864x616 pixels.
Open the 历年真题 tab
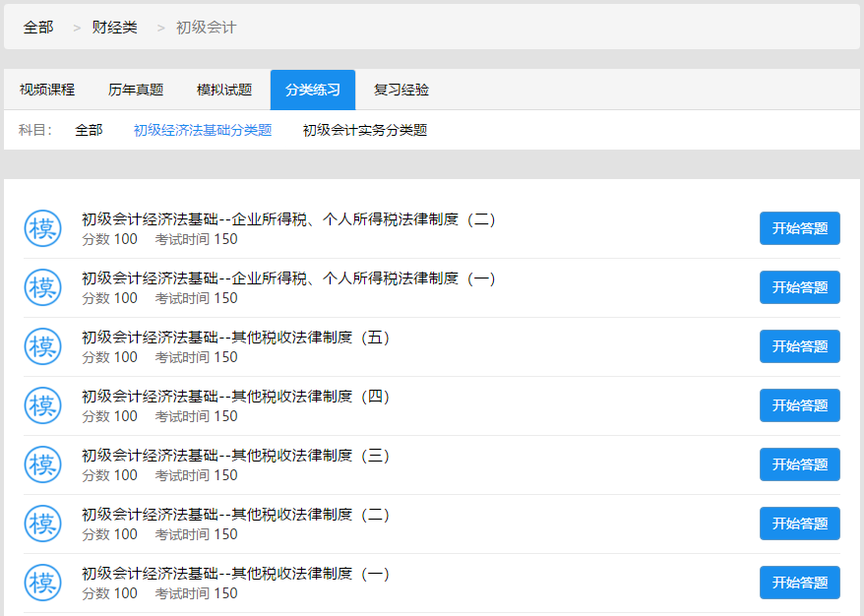point(136,90)
